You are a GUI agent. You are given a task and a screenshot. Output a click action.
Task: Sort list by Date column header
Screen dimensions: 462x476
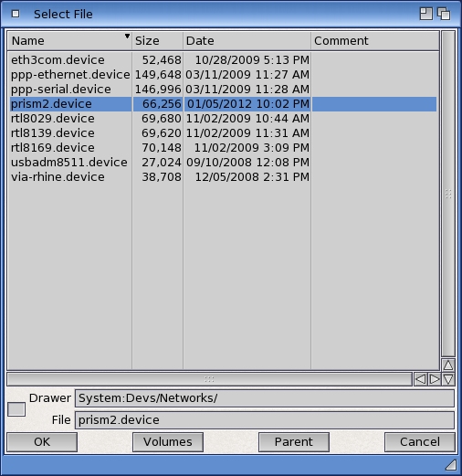(x=247, y=41)
